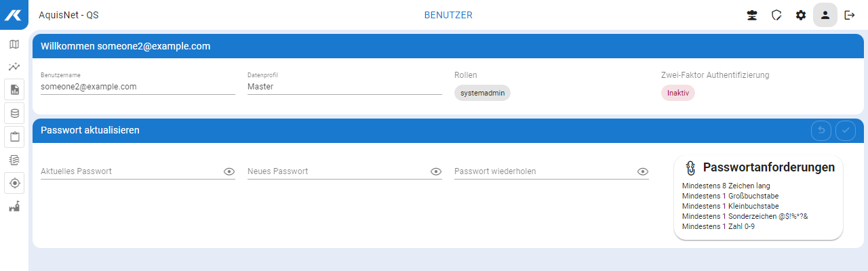
Task: Reset the password form with undo button
Action: pyautogui.click(x=821, y=130)
